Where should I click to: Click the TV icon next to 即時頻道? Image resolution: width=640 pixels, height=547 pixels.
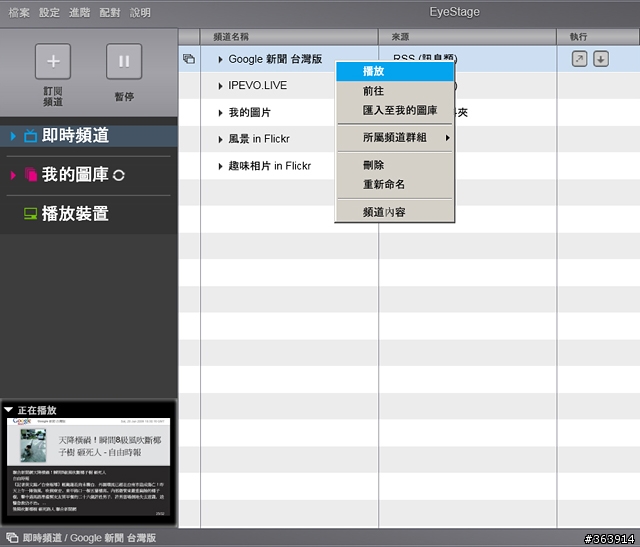tap(30, 136)
